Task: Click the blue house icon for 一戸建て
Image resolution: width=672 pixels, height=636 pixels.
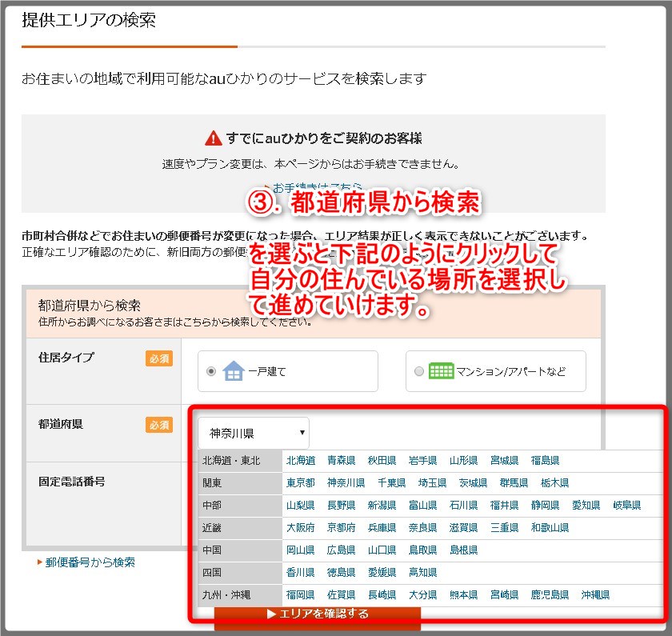Action: (234, 370)
